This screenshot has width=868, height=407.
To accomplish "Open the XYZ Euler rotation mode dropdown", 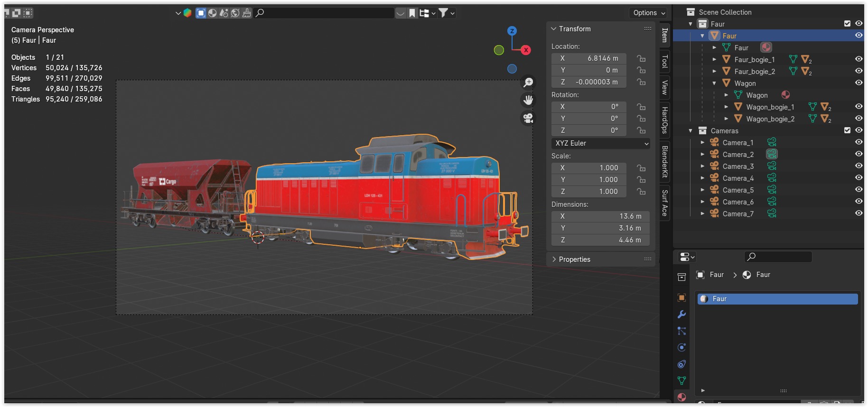I will pyautogui.click(x=601, y=143).
